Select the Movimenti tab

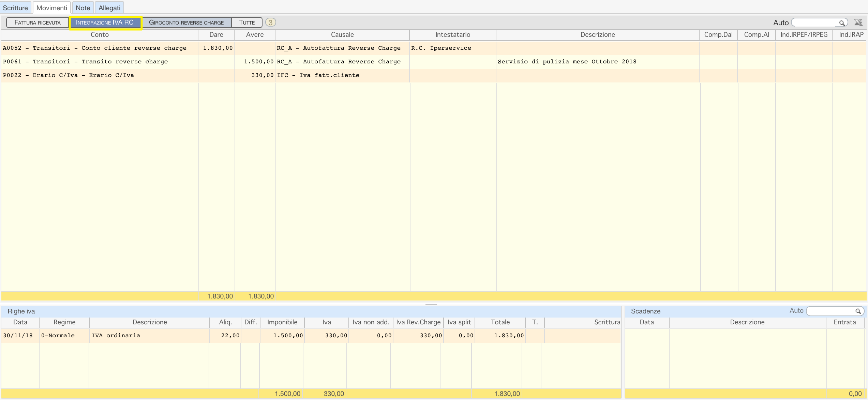click(52, 7)
